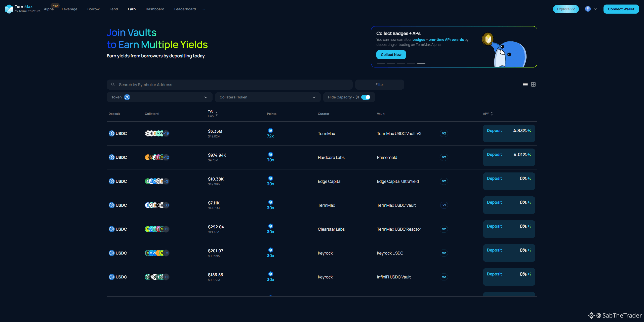This screenshot has width=644, height=322.
Task: Switch to grid view layout
Action: (x=533, y=85)
